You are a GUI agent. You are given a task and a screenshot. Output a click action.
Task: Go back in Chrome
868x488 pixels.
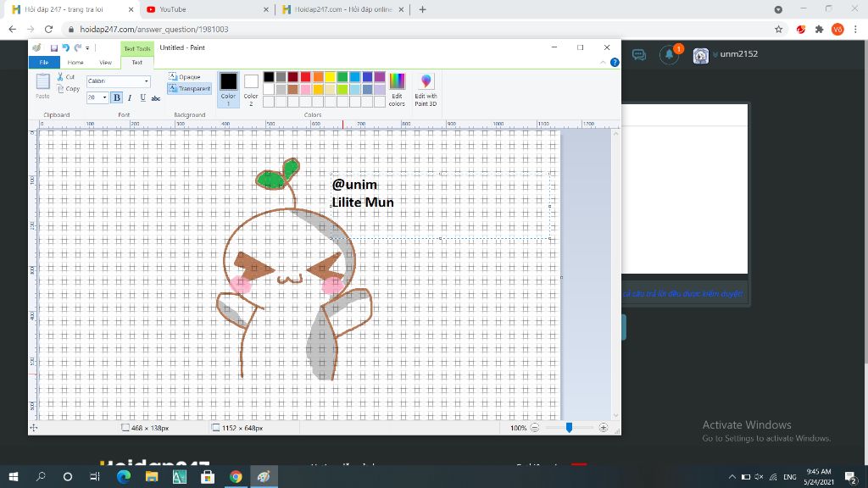pos(12,30)
